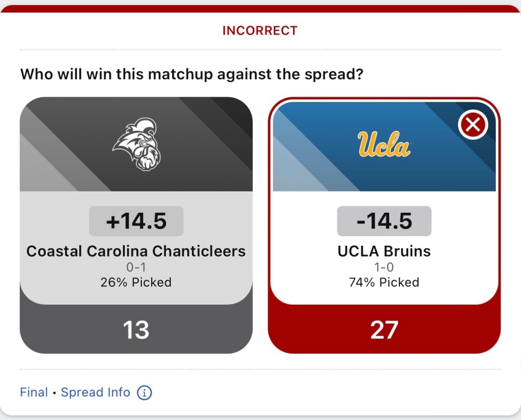521x420 pixels.
Task: Select the -14.5 spread badge
Action: pos(384,221)
